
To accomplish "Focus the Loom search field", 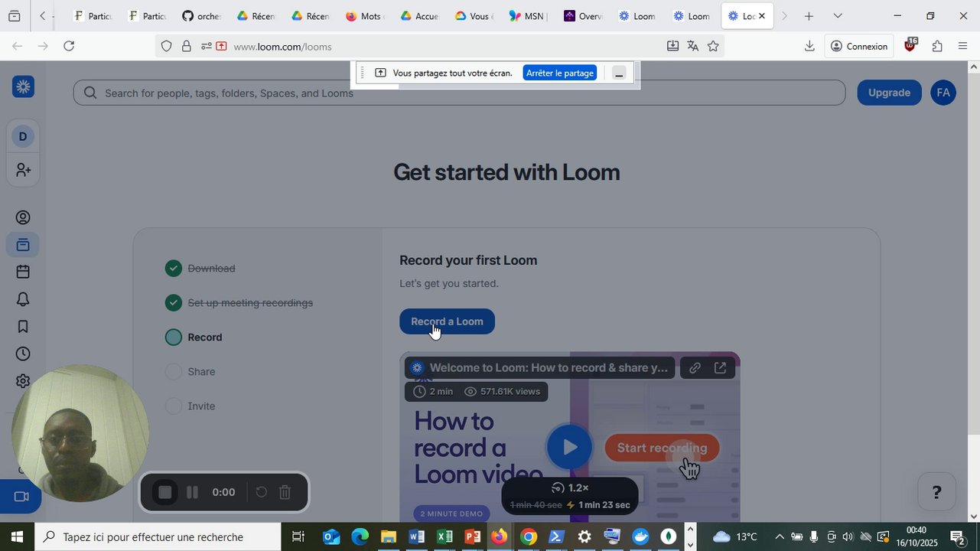I will (459, 93).
